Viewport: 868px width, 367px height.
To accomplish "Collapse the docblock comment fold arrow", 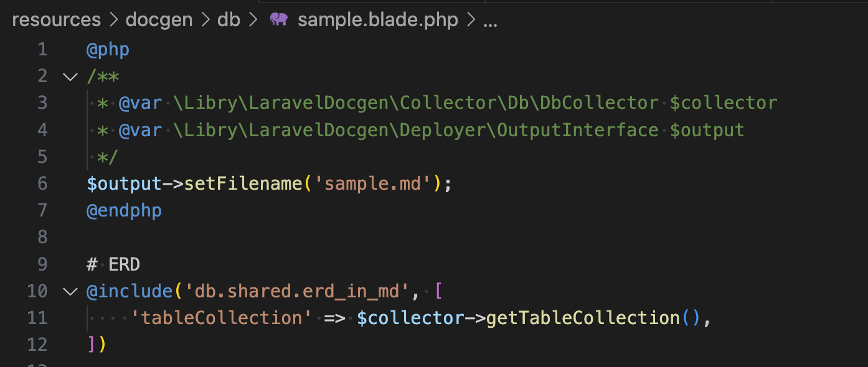I will point(69,77).
